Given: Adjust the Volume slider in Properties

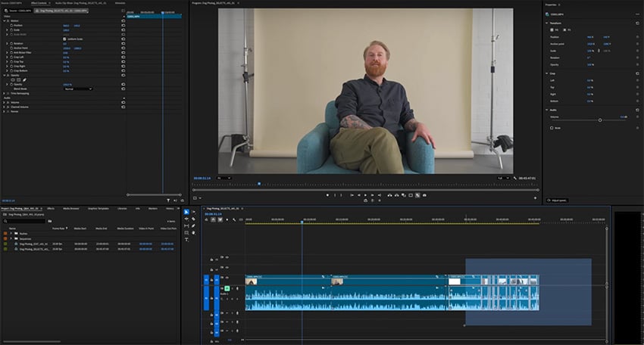Looking at the screenshot, I should point(600,119).
